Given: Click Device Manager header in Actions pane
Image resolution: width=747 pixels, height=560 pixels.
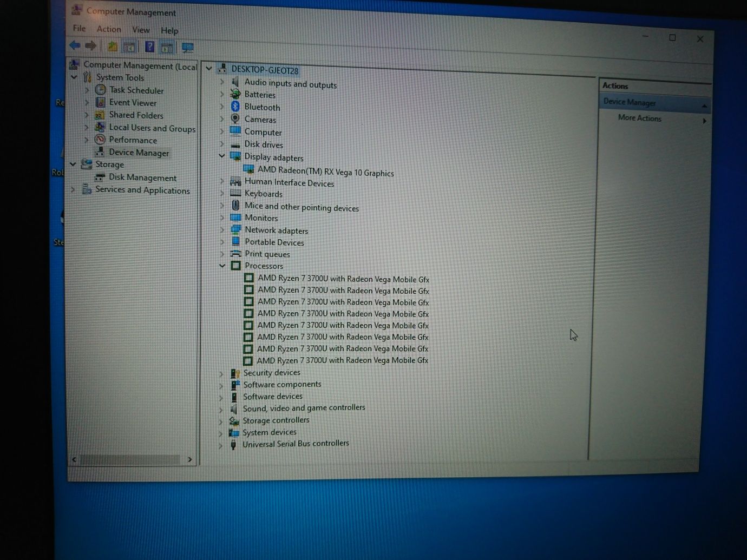Looking at the screenshot, I should click(655, 103).
